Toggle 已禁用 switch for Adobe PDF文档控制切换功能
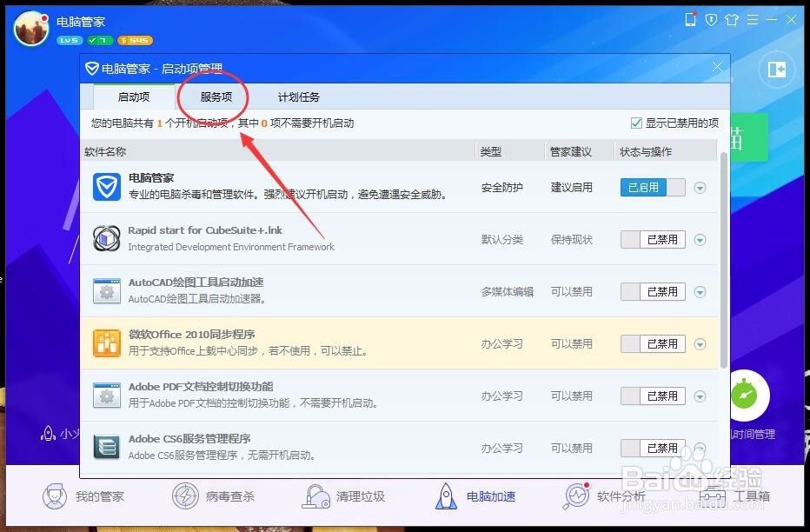The image size is (810, 532). point(653,396)
